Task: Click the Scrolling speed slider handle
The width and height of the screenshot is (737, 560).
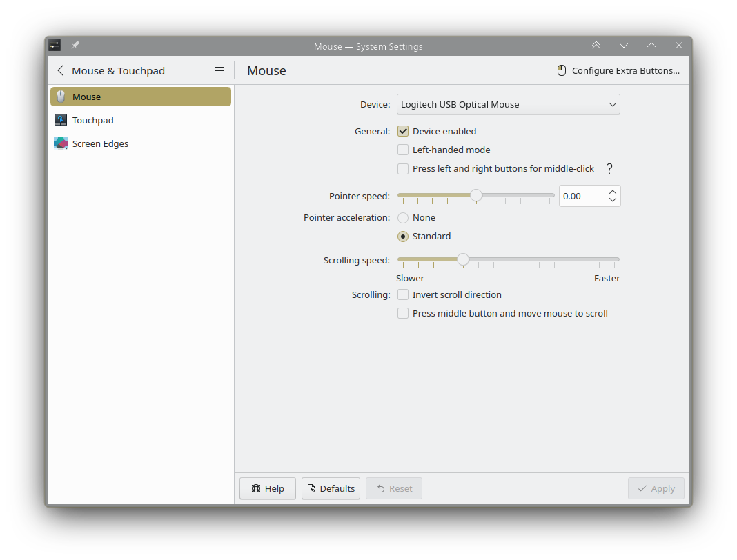Action: 463,259
